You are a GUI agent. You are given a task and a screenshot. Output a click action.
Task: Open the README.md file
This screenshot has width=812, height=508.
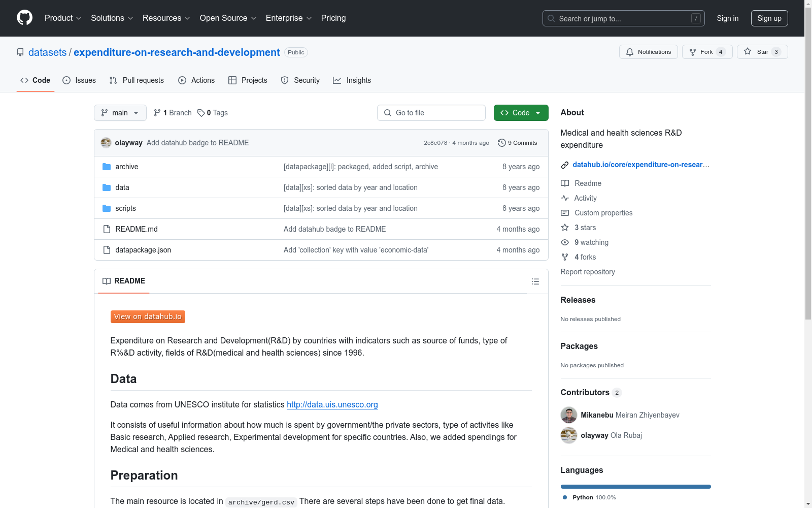137,229
